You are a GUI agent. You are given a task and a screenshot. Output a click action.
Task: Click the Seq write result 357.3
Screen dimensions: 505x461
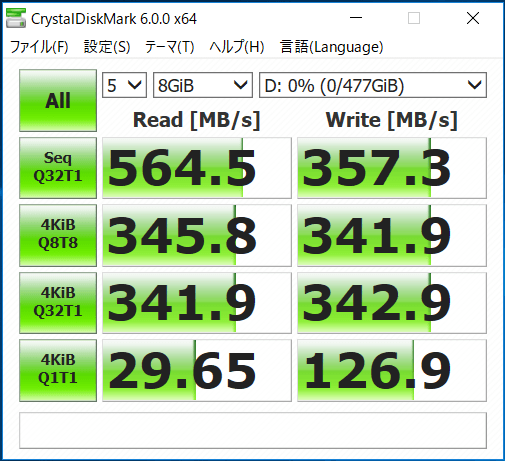(x=392, y=168)
